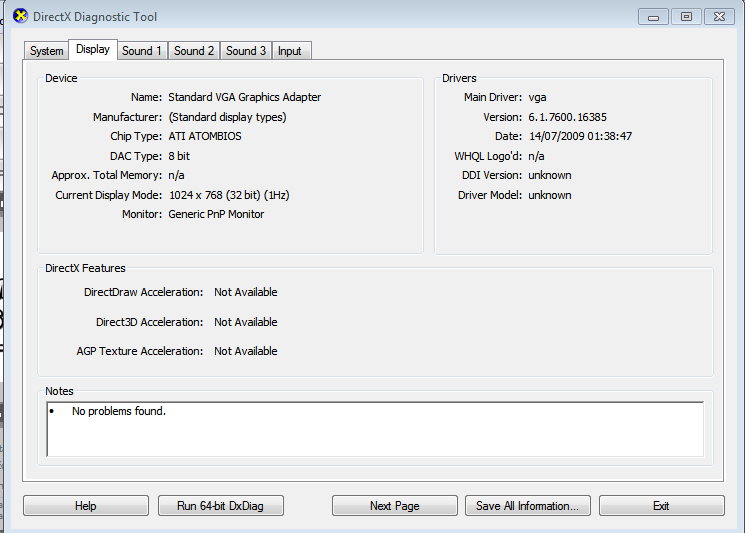Click DirectDraw Acceleration 'Not Available' status

coord(246,292)
